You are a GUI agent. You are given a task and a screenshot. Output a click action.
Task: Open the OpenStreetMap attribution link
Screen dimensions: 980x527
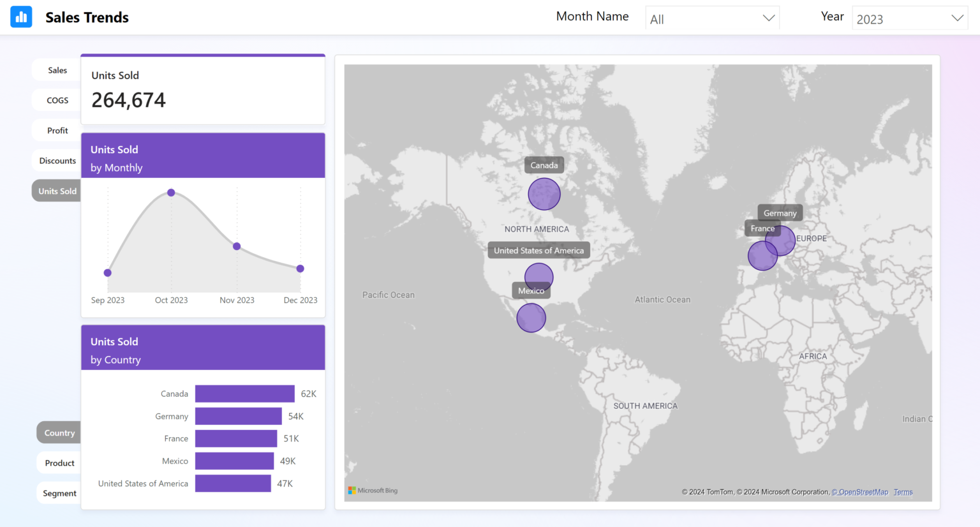(x=859, y=492)
